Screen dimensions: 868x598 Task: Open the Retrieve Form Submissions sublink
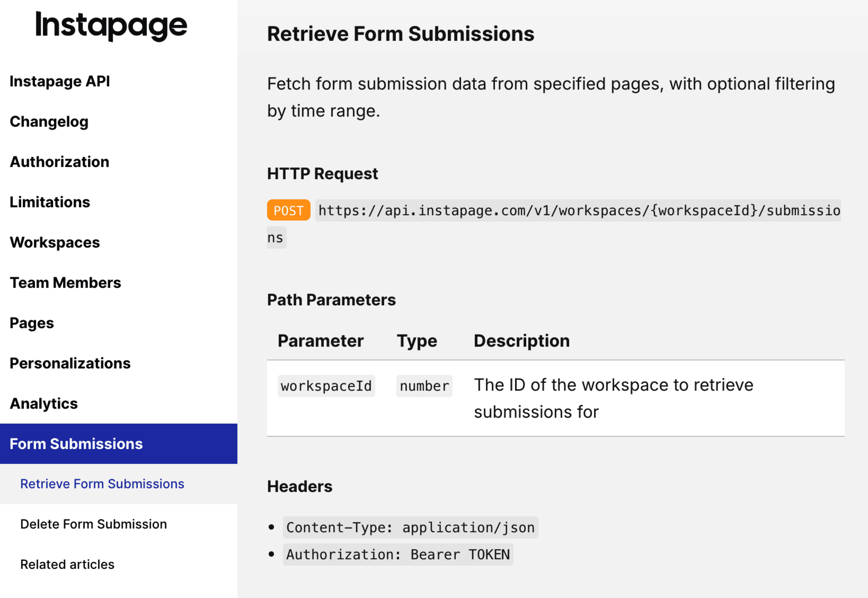[x=102, y=484]
